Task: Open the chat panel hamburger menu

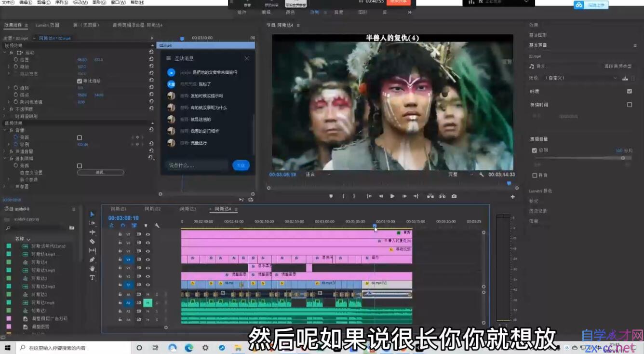Action: coord(169,58)
